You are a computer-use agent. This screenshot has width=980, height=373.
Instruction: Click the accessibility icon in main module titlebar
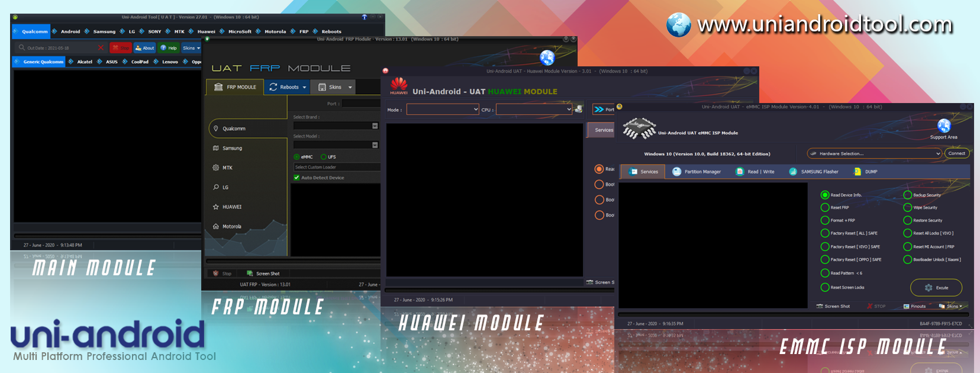(x=365, y=17)
